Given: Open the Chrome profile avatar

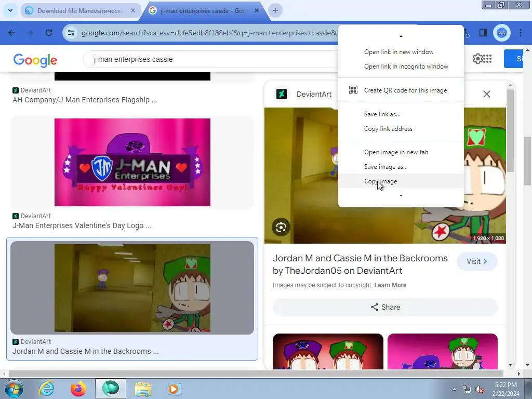Looking at the screenshot, I should coord(501,33).
